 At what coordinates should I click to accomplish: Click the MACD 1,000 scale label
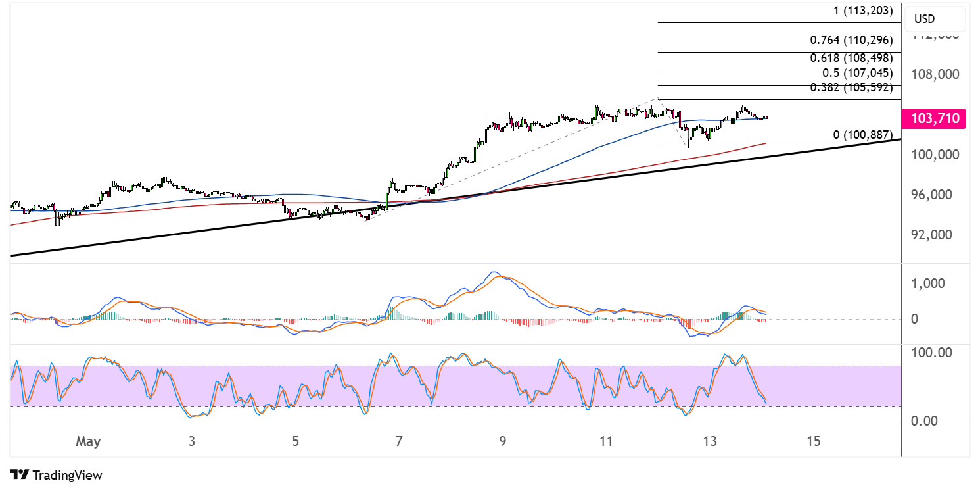[927, 283]
